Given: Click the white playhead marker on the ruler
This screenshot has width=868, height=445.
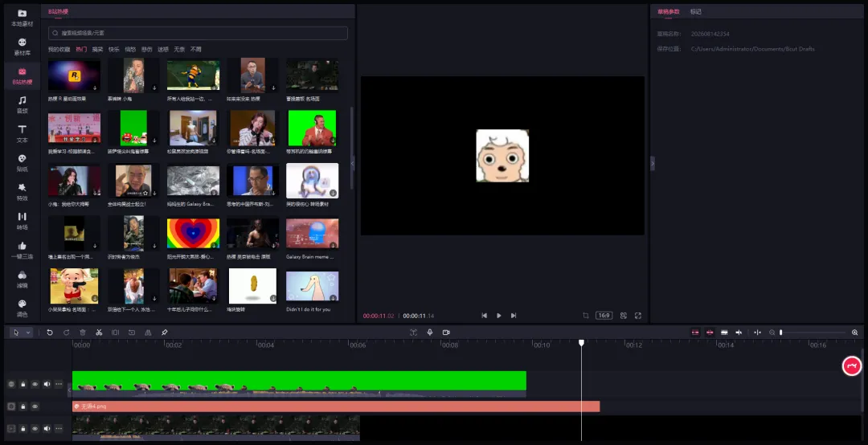Looking at the screenshot, I should coord(581,343).
